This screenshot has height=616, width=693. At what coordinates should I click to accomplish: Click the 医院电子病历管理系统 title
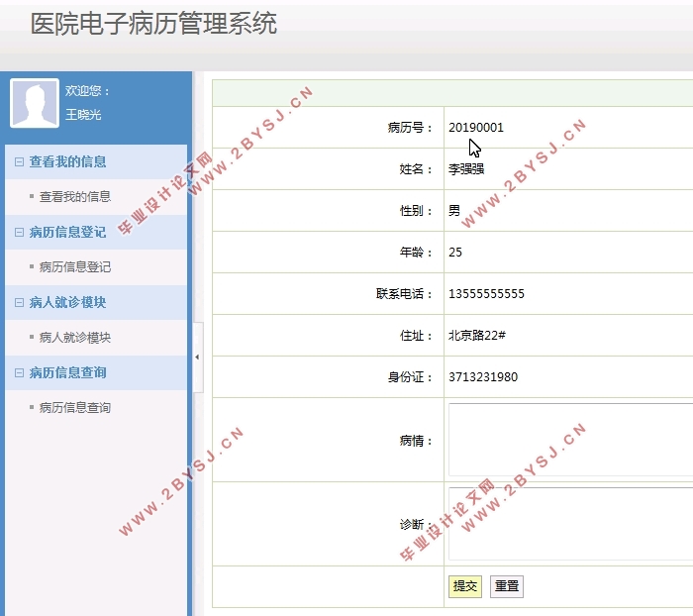tap(153, 24)
